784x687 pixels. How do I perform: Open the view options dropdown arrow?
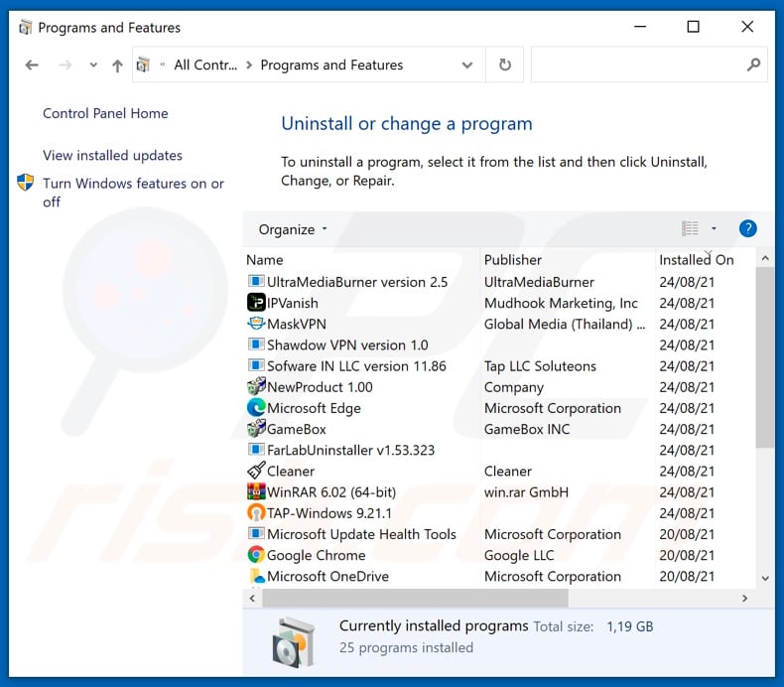click(x=714, y=228)
